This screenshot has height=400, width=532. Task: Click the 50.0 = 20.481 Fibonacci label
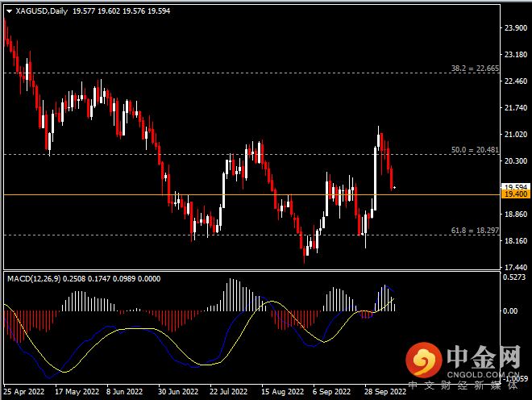(x=475, y=150)
